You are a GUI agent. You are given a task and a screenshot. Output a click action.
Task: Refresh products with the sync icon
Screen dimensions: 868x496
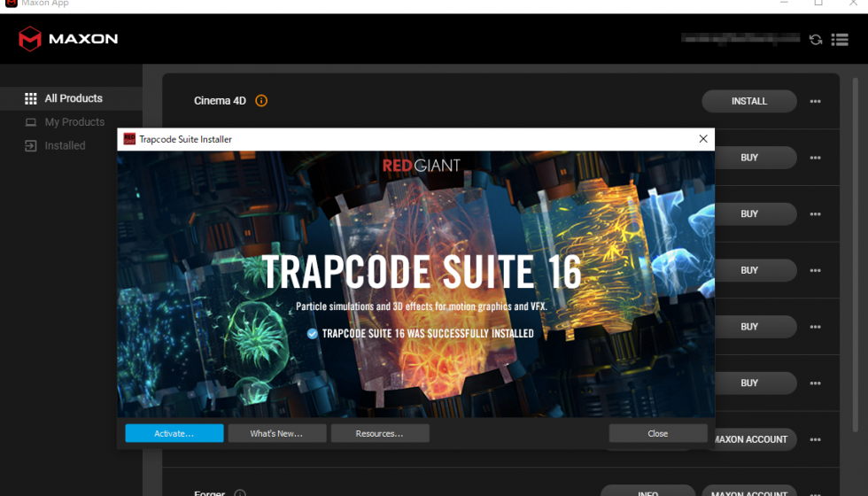[816, 39]
